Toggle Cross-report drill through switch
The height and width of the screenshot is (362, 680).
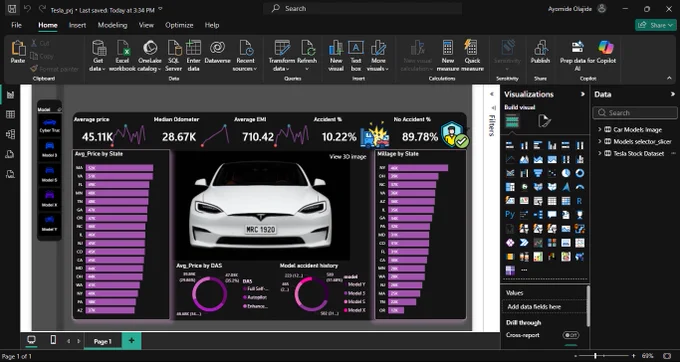tap(571, 335)
